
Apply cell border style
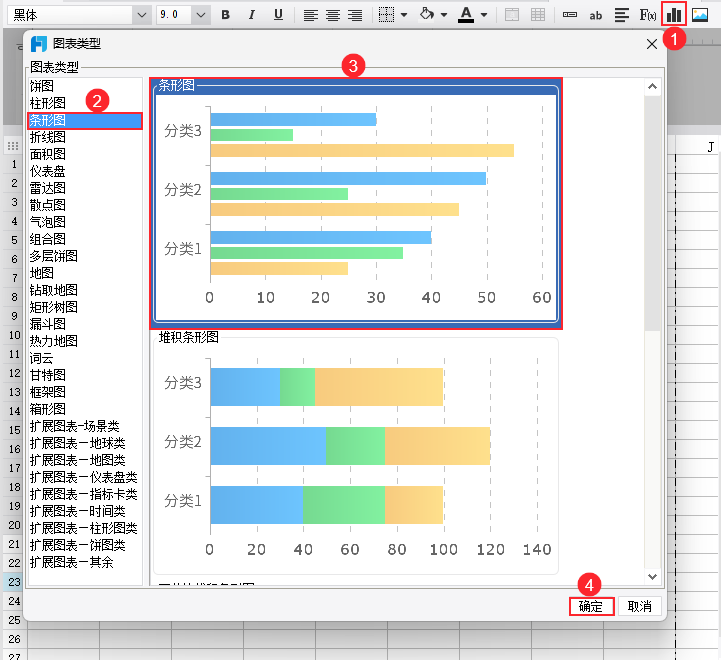point(386,15)
